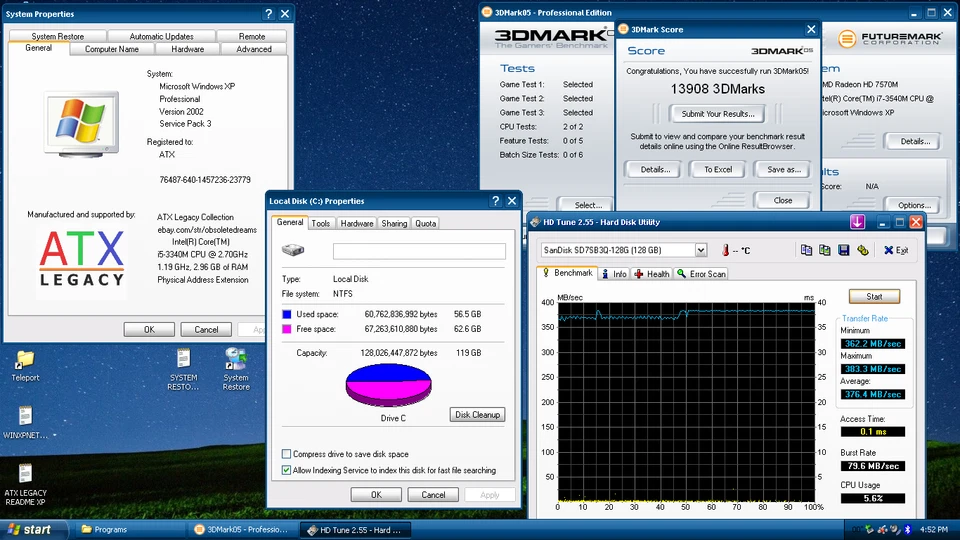This screenshot has height=540, width=960.
Task: Open the Health tab in HD Tune
Action: [x=652, y=274]
